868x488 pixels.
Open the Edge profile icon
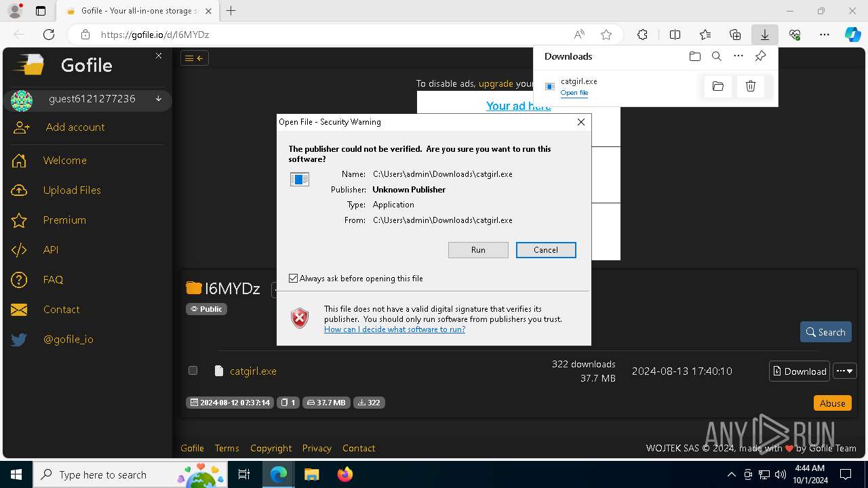point(15,11)
